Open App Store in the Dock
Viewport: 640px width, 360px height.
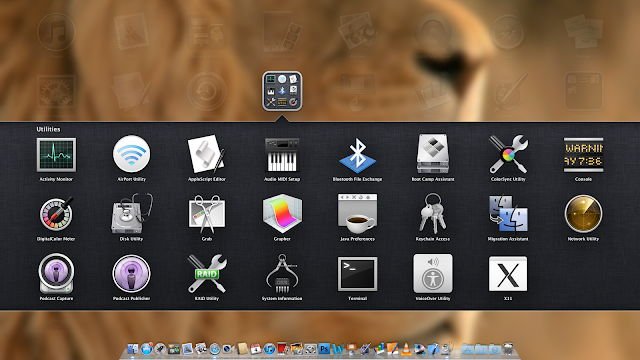pos(147,349)
